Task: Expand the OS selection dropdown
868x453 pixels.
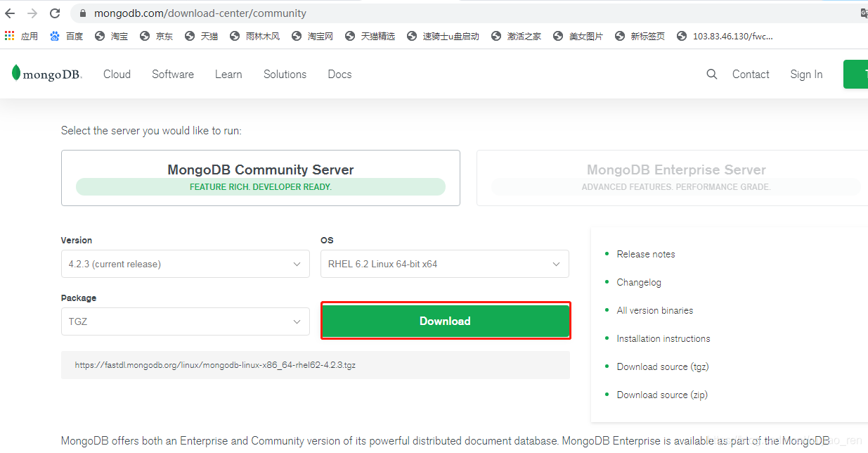Action: click(x=444, y=264)
